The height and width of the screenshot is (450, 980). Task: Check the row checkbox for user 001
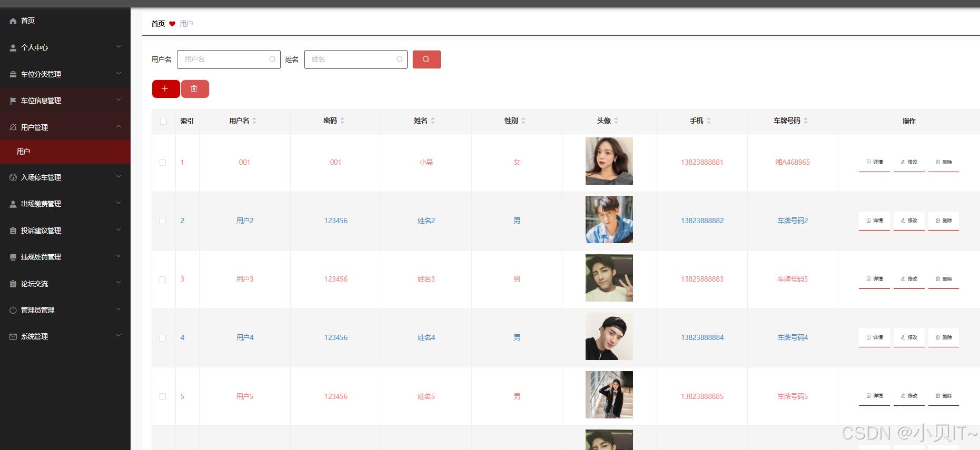coord(163,163)
